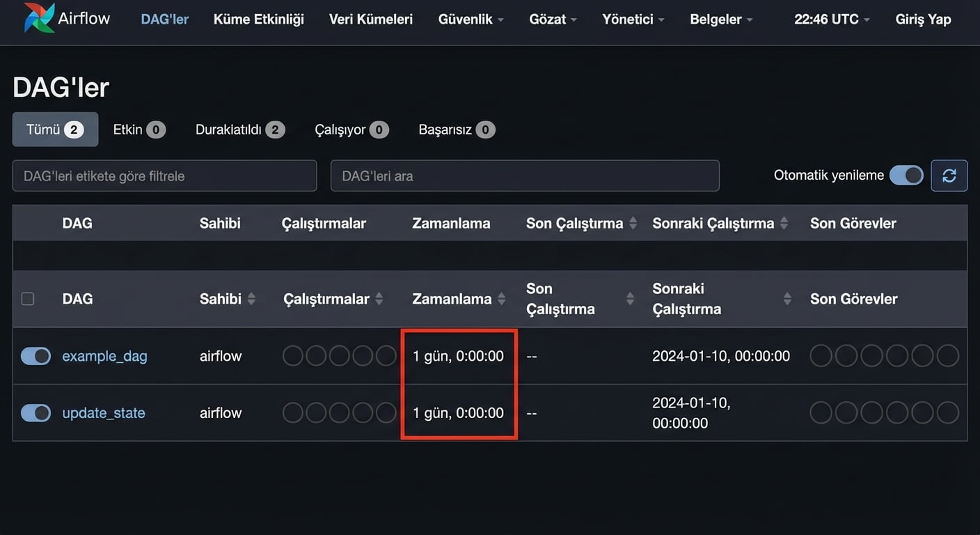The image size is (980, 535).
Task: Switch to the Duraklatıldı filter tab
Action: point(239,129)
